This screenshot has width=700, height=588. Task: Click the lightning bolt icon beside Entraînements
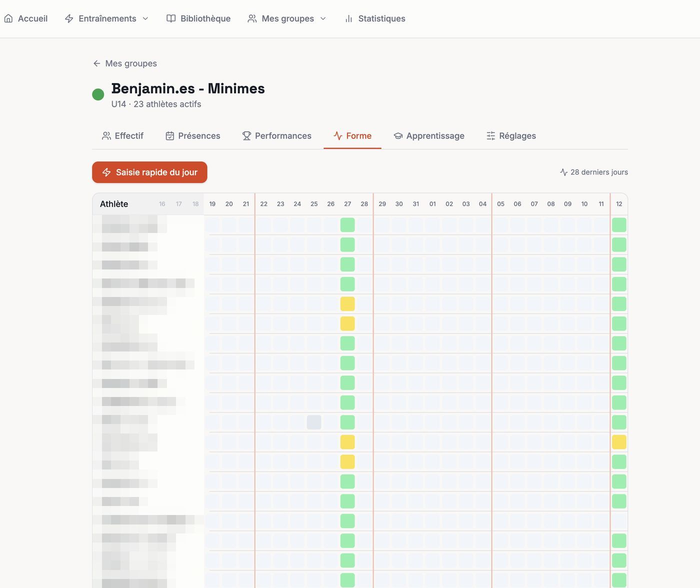pos(69,18)
